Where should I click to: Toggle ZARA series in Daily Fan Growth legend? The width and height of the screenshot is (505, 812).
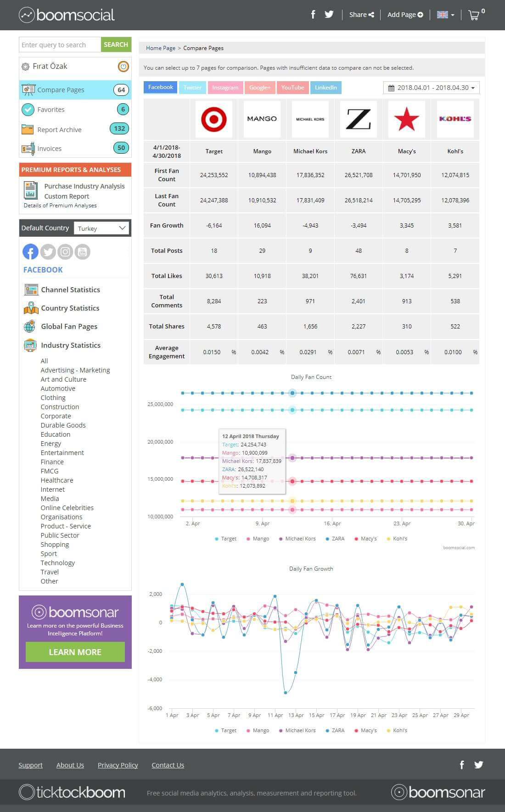(335, 730)
